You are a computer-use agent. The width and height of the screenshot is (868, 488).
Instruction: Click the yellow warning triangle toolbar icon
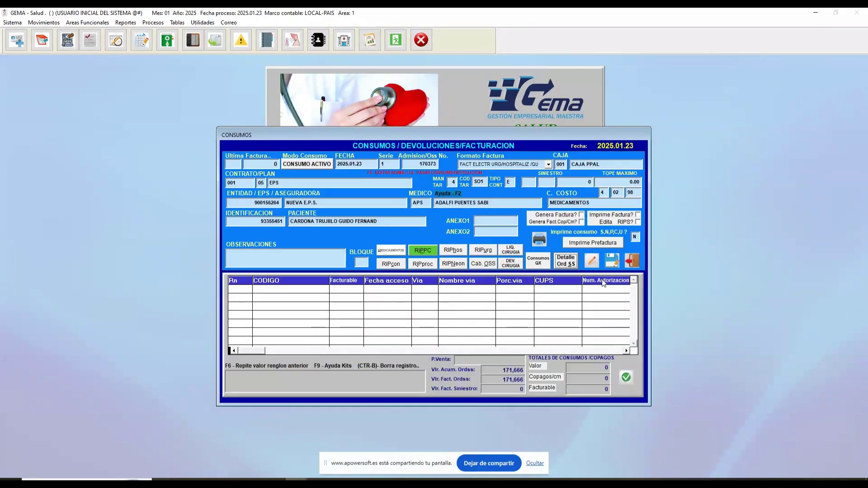coord(241,40)
